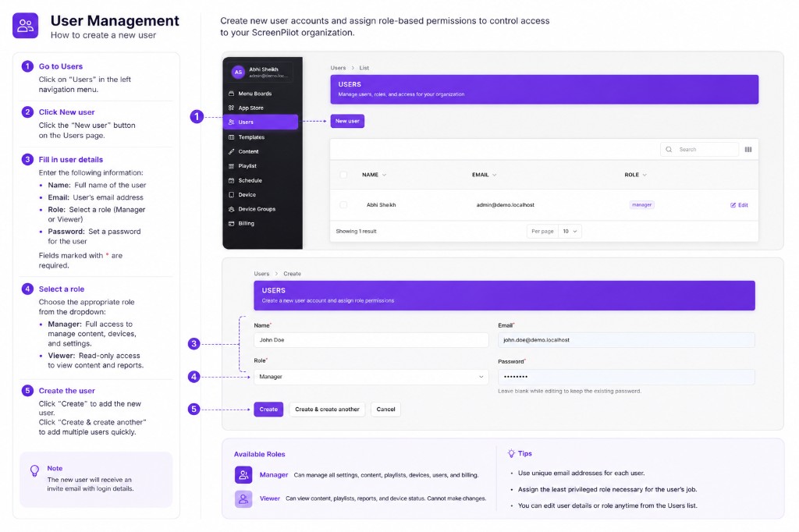Select Content in the sidebar
This screenshot has height=532, width=799.
tap(261, 151)
